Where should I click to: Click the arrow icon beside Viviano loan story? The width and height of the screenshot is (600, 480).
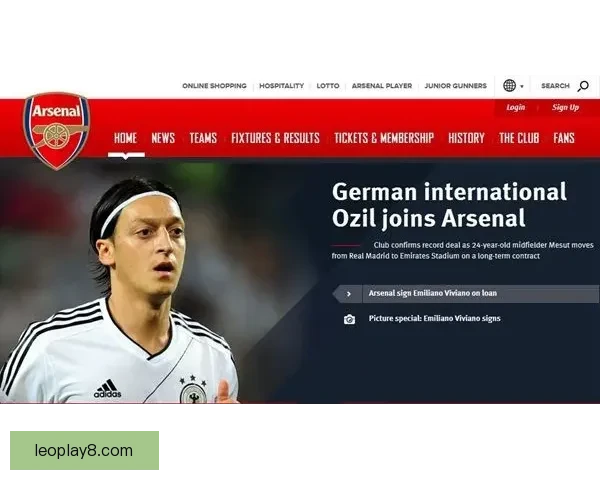tap(348, 294)
